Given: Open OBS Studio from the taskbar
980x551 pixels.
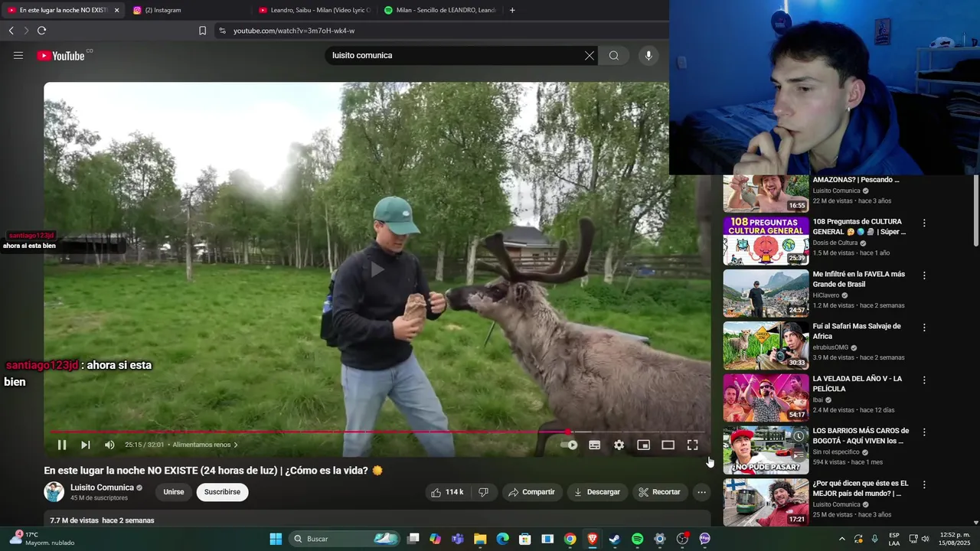Looking at the screenshot, I should [681, 539].
